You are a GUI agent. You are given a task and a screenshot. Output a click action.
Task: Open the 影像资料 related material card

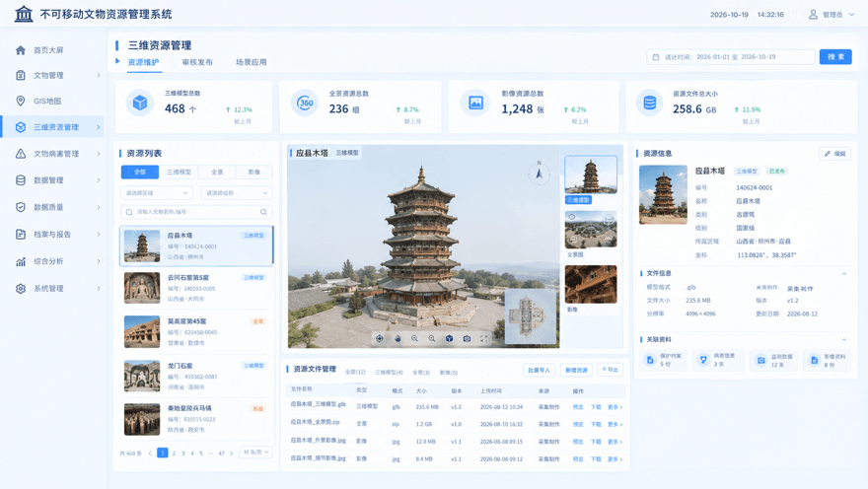[828, 360]
